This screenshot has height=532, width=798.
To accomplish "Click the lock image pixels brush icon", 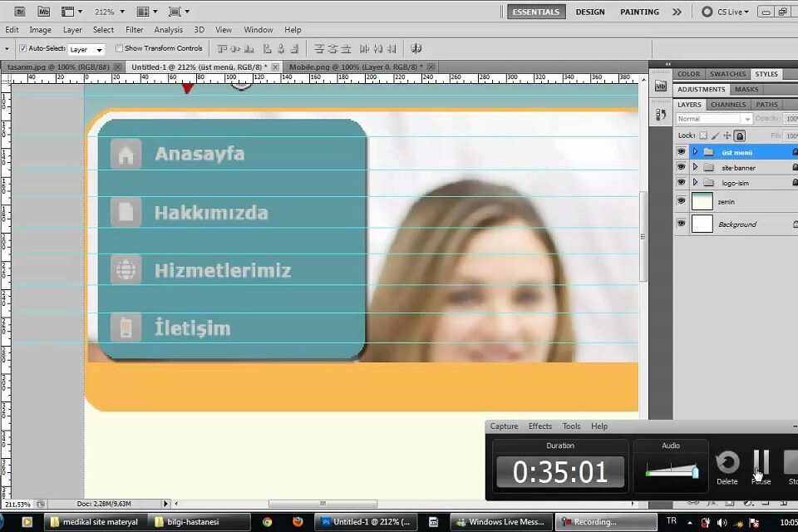I will 715,135.
